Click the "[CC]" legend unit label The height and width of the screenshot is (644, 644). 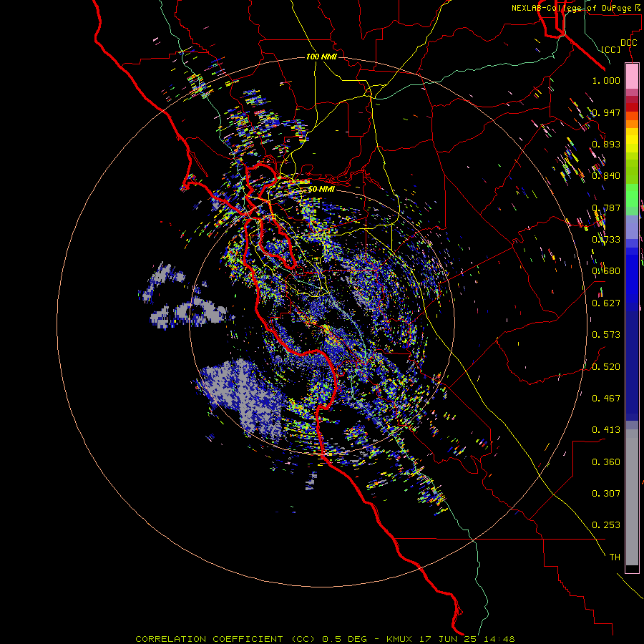(x=611, y=49)
